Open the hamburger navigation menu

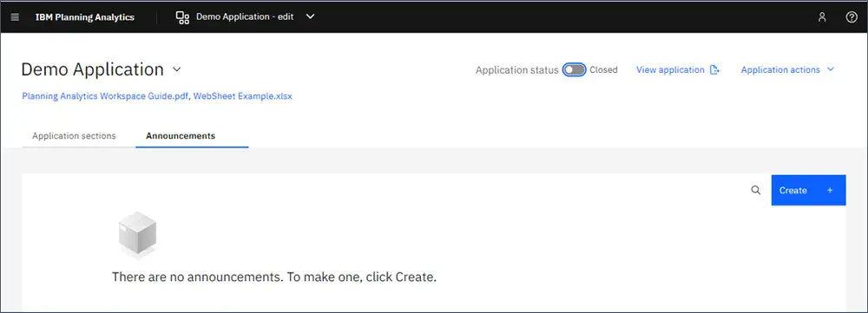coord(15,17)
